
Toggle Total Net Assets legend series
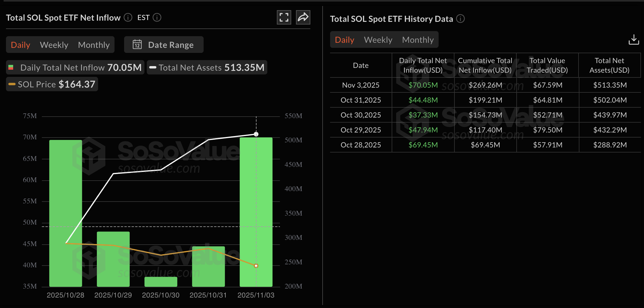coord(207,68)
